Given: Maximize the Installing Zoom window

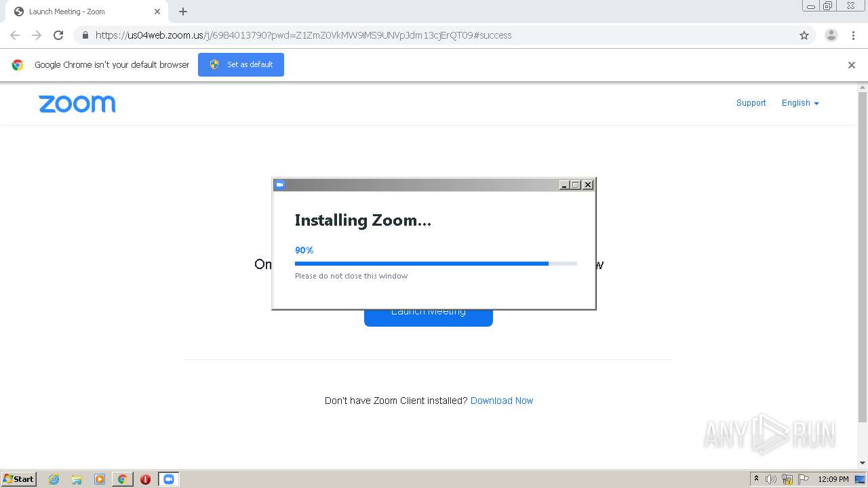Looking at the screenshot, I should pyautogui.click(x=576, y=185).
